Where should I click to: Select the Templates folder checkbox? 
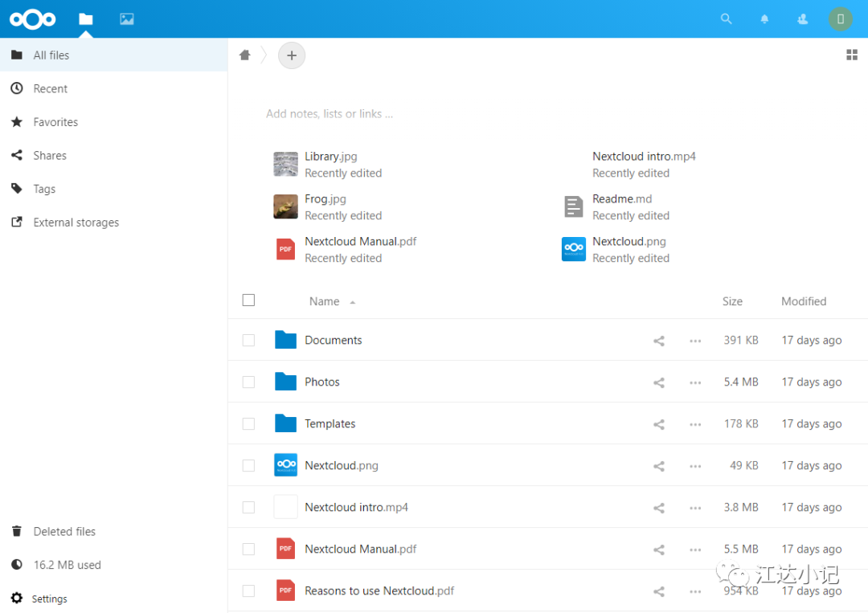click(x=248, y=423)
